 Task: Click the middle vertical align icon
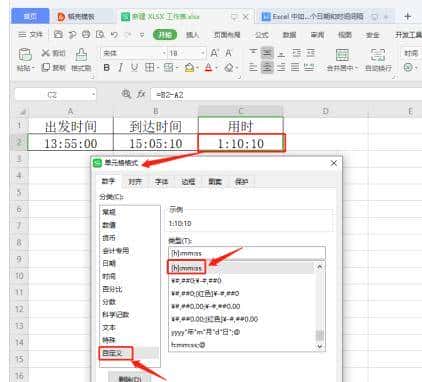pos(267,53)
